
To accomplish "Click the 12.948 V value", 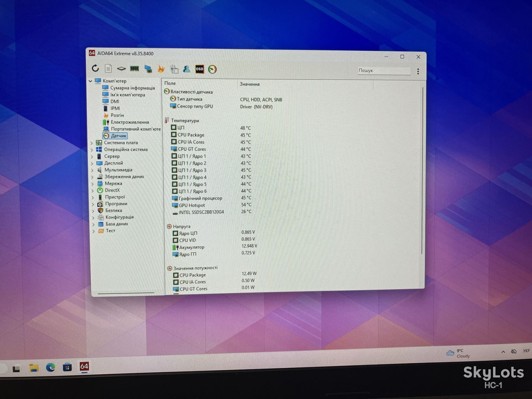I will 249,246.
